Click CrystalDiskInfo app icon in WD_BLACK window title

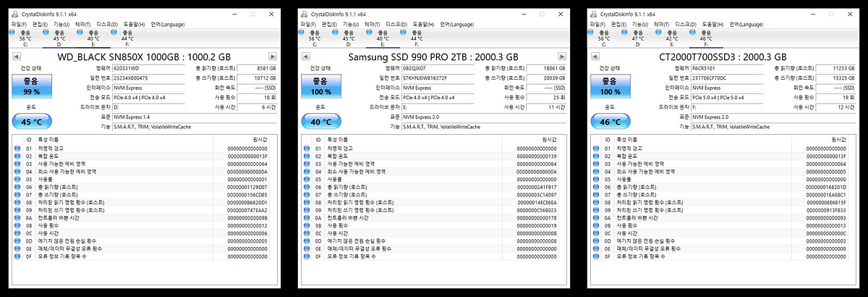(x=15, y=14)
